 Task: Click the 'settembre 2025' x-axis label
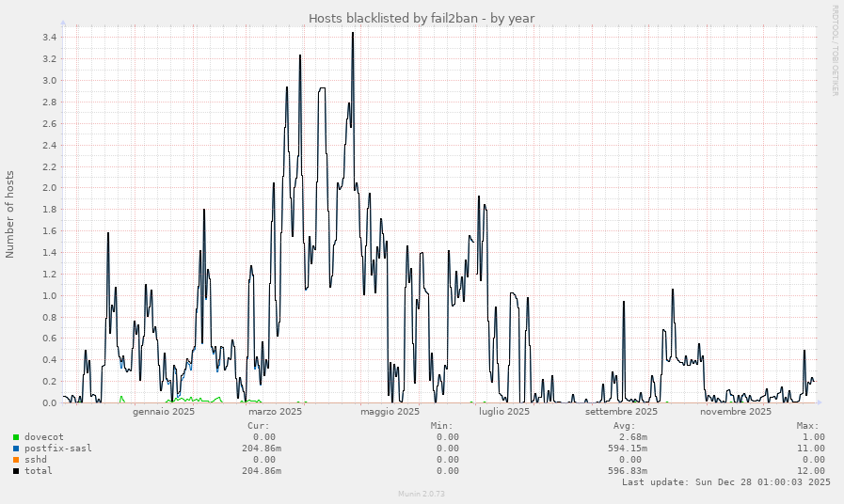pos(621,412)
